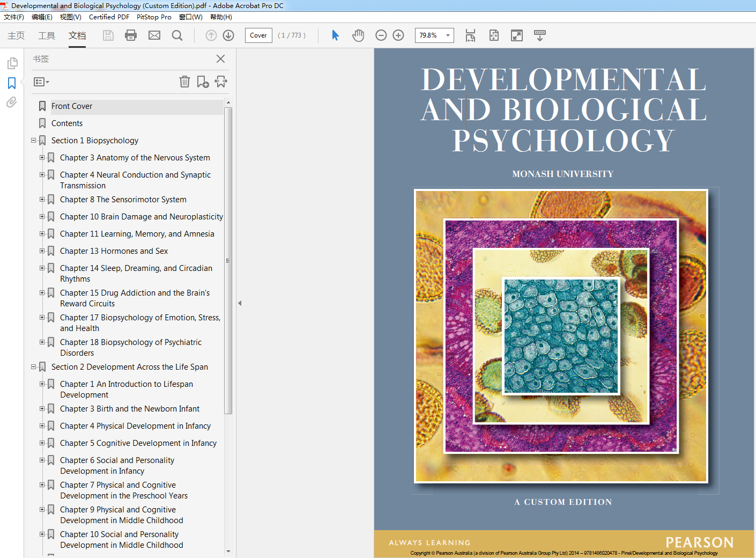This screenshot has width=756, height=558.
Task: Open Chapter 11 Learning, Memory, and Amnesia bookmark
Action: [137, 234]
